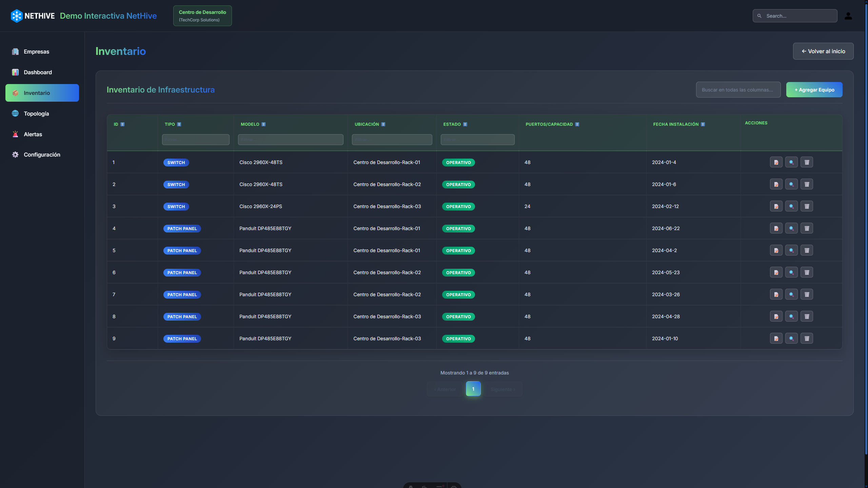Click the NetHive logo icon
Screen dimensions: 868x488
16,16
